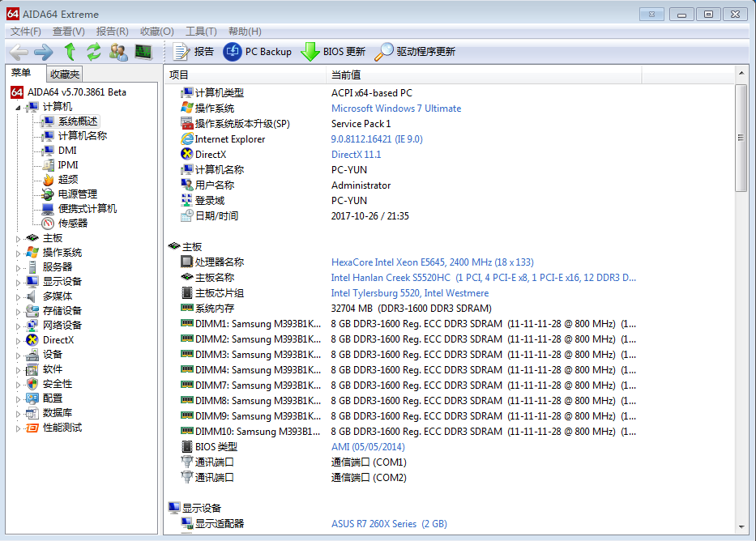
Task: Expand the 主板 tree node
Action: pos(19,238)
